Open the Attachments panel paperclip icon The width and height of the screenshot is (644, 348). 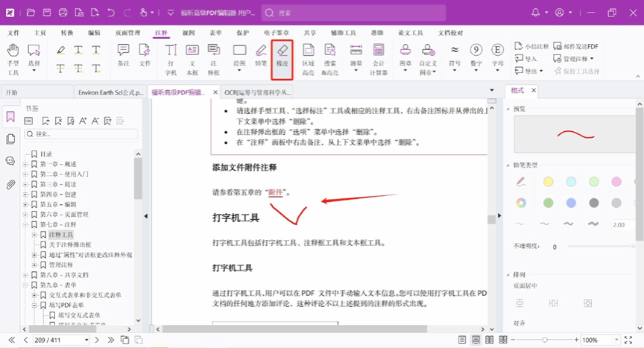pos(10,184)
